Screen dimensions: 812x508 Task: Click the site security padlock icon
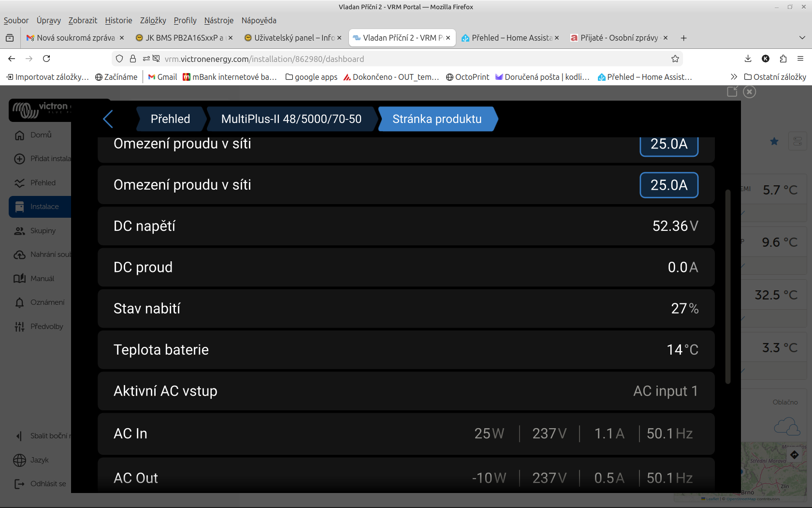pyautogui.click(x=133, y=59)
